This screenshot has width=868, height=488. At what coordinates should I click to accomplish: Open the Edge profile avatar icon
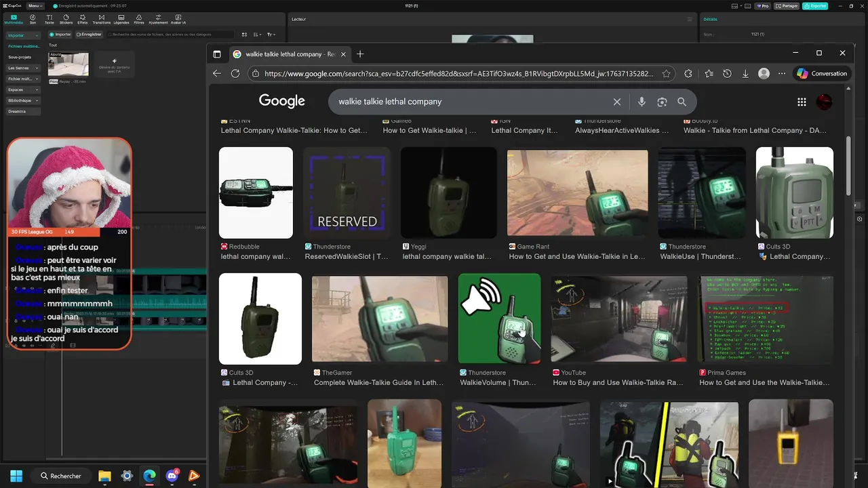(x=764, y=73)
